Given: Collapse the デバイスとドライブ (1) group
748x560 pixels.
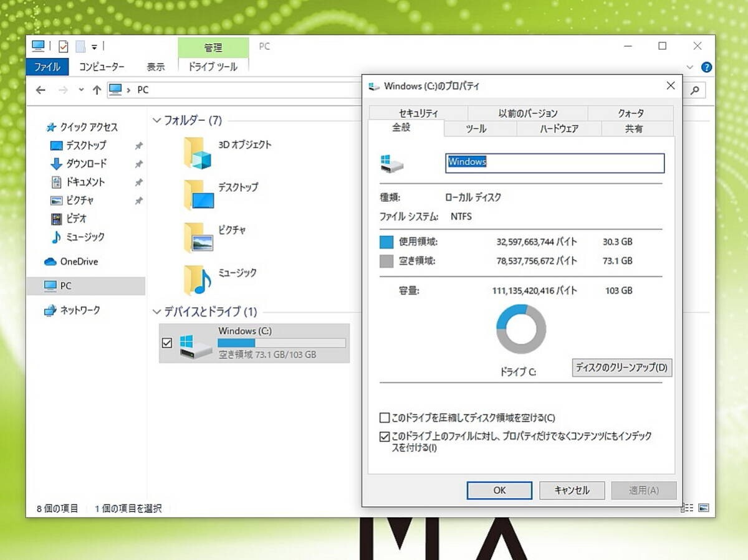Looking at the screenshot, I should tap(156, 311).
